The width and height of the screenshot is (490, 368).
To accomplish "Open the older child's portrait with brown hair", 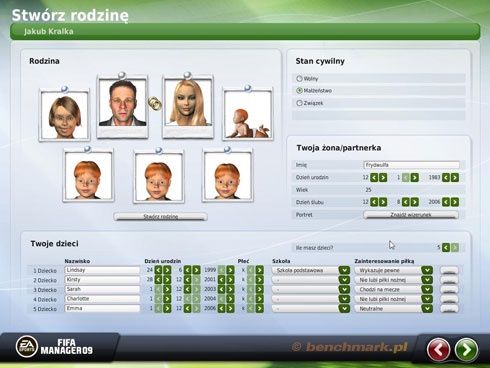I will [x=65, y=115].
